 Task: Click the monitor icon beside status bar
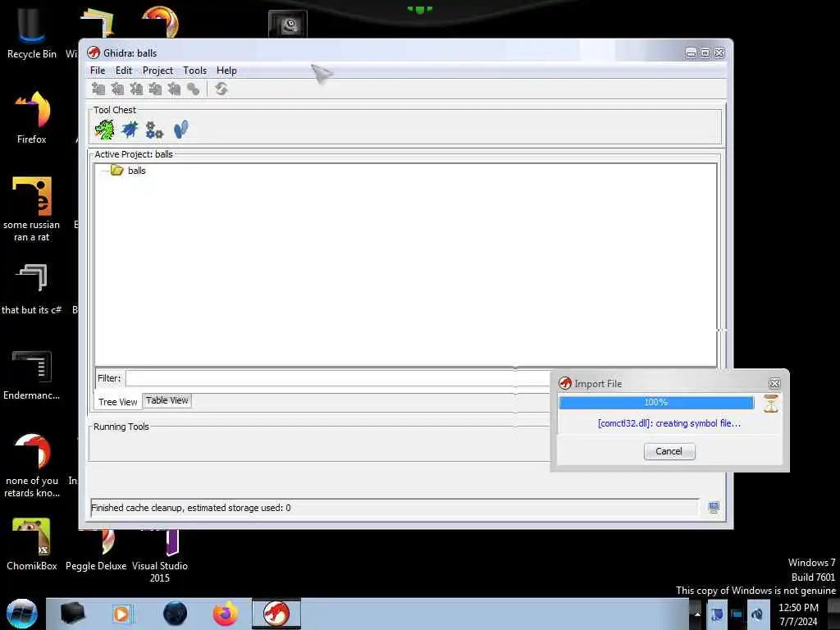[x=714, y=507]
